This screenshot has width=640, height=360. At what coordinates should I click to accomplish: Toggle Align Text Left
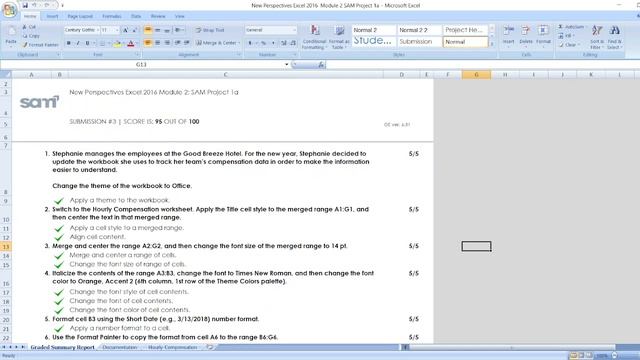[x=148, y=43]
